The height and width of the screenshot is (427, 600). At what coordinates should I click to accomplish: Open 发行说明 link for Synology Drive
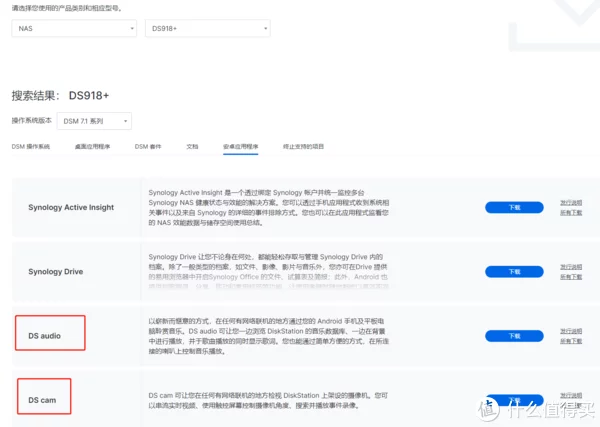(x=571, y=267)
